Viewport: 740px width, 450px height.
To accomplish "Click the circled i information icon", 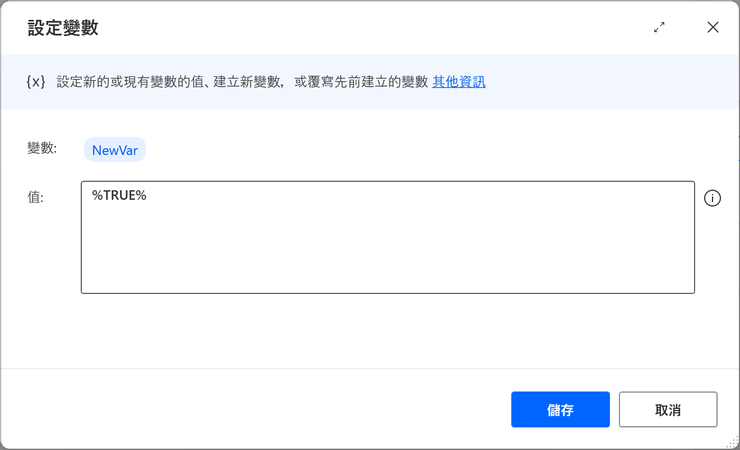I will coord(712,198).
